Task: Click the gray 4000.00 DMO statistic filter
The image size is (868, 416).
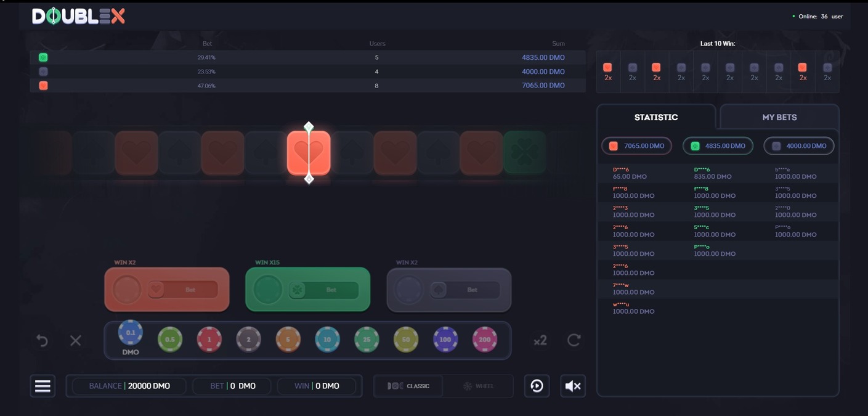Action: tap(799, 145)
